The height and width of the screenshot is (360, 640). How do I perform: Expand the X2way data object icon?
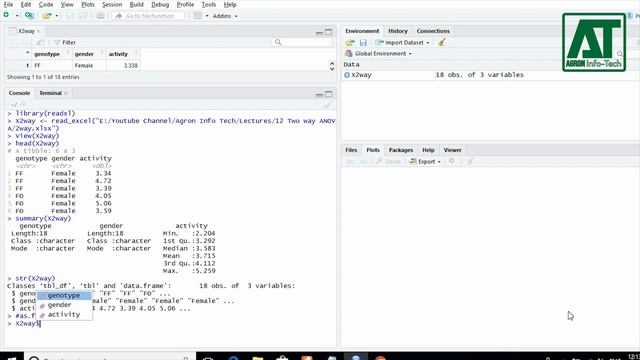tap(347, 75)
